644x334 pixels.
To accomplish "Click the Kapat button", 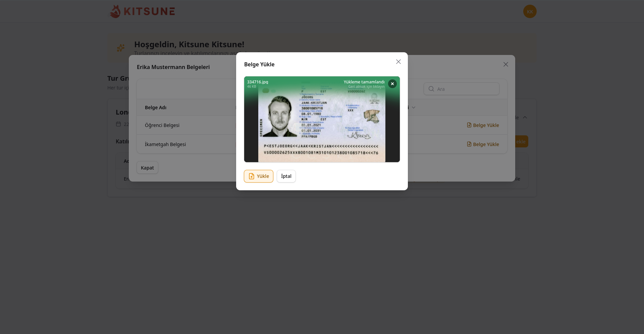I will click(x=147, y=168).
